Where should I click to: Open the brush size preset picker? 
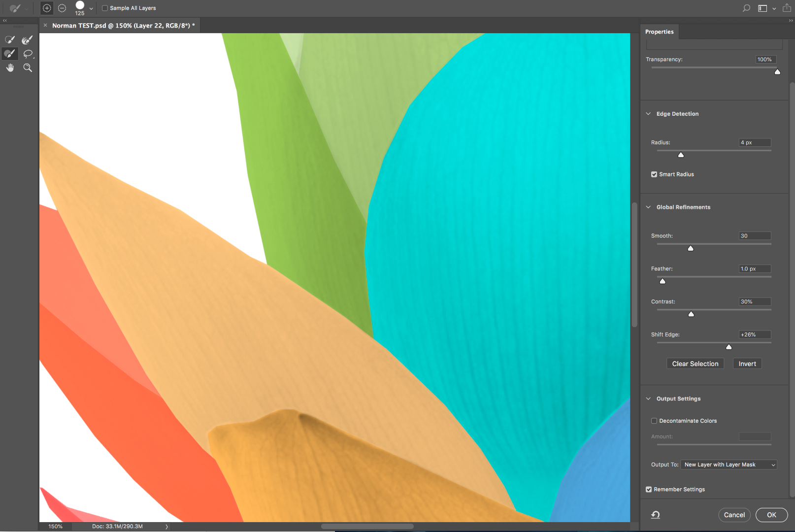click(x=91, y=8)
